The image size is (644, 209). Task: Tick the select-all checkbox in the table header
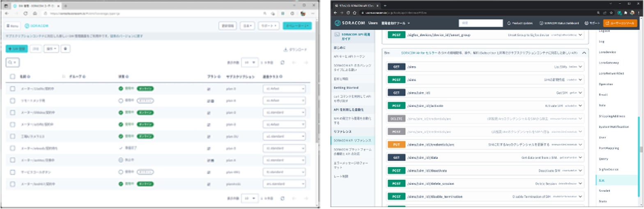(12, 77)
